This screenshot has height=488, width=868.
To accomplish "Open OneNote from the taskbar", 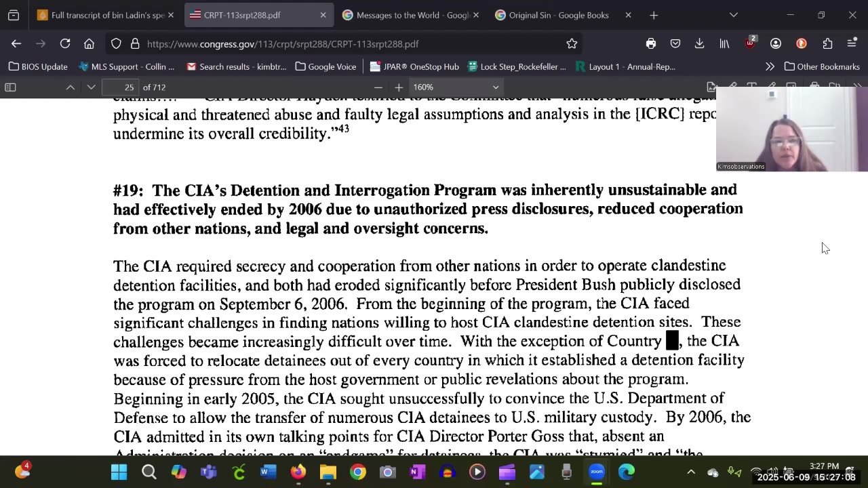I will coord(418,472).
